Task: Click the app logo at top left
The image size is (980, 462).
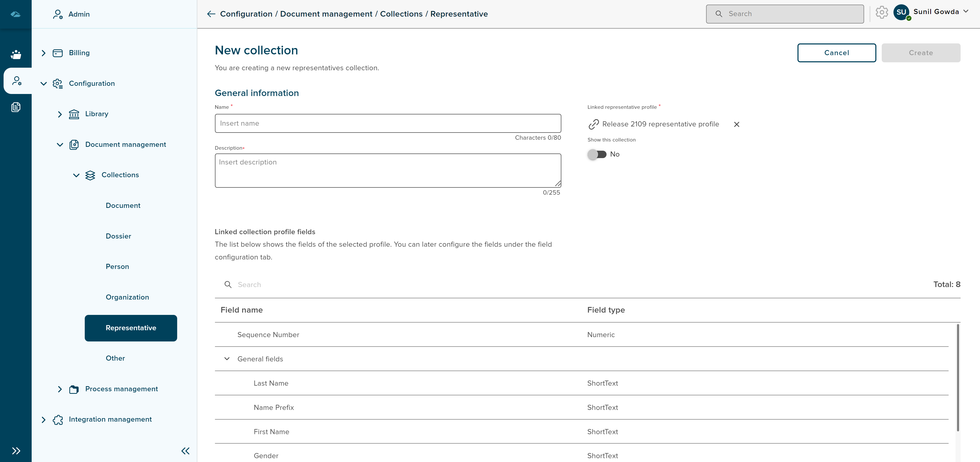Action: [16, 14]
